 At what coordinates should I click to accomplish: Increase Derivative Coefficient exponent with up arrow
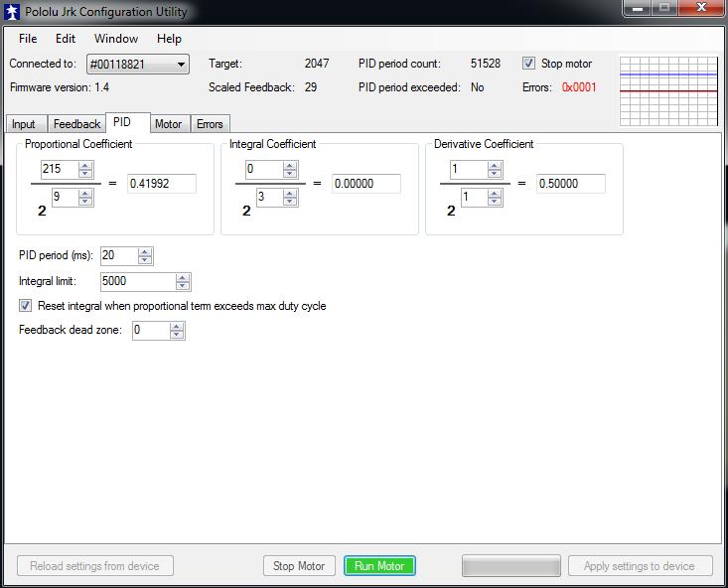pos(495,194)
